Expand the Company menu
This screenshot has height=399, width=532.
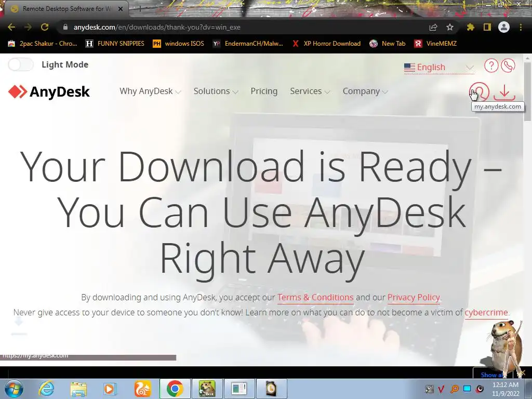tap(365, 91)
